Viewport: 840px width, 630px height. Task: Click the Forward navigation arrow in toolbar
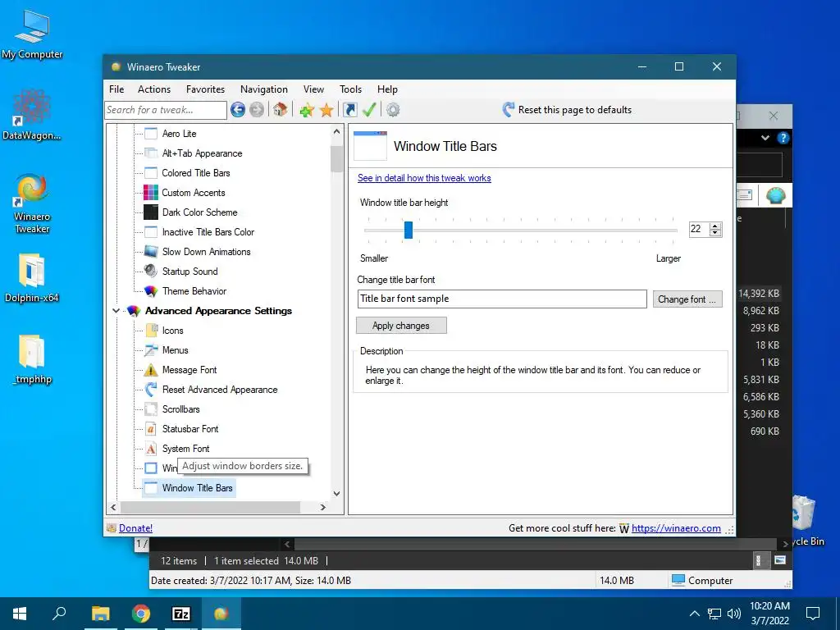257,110
